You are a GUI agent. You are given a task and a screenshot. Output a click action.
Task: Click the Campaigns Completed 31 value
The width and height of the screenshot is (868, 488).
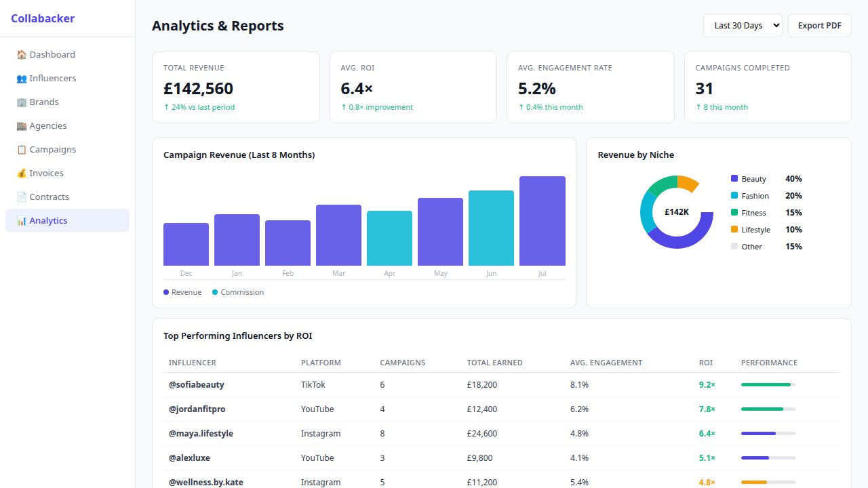(705, 89)
